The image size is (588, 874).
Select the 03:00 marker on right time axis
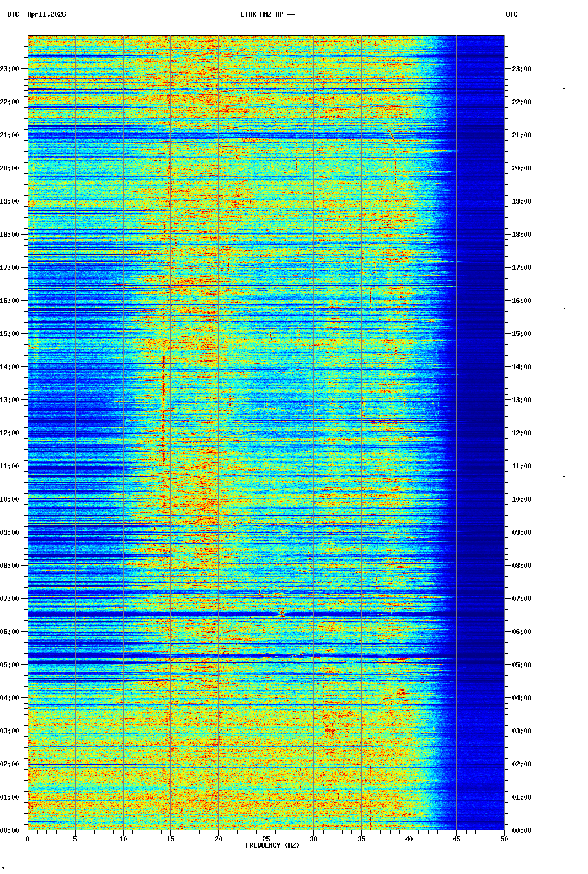[521, 731]
